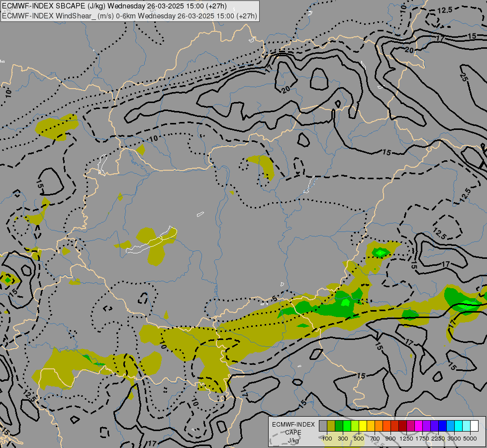Click the '1250' legend tick label
Screen dimensions: 487x448
tap(406, 439)
